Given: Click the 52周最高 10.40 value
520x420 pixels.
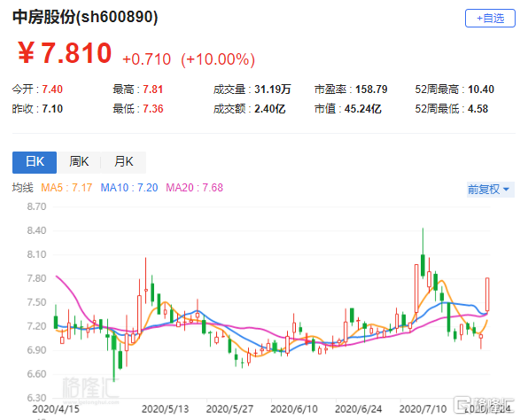Looking at the screenshot, I should coord(454,89).
